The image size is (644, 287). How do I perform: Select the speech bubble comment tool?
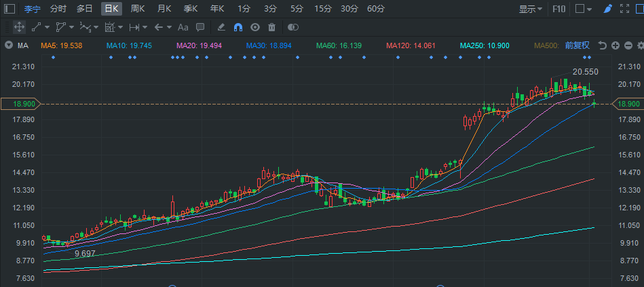coord(200,28)
